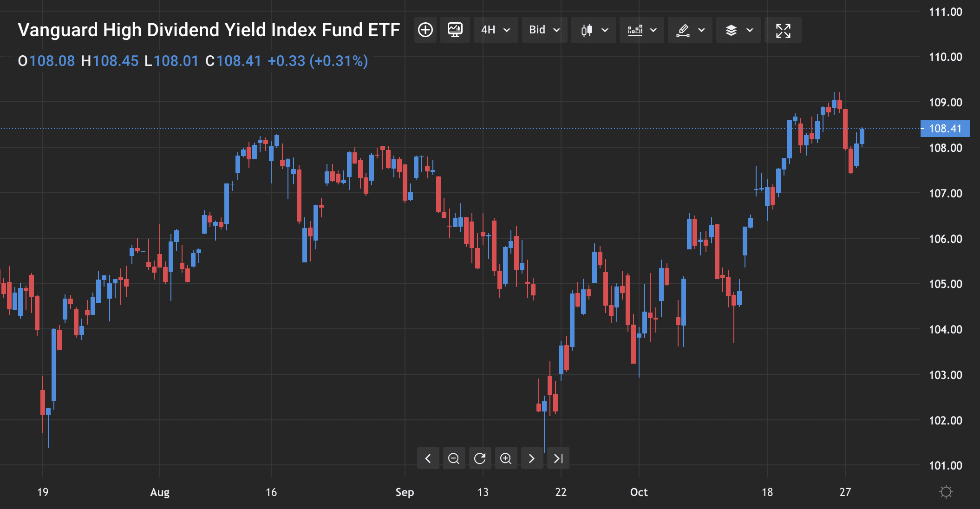Click the Oct date label on time axis
The height and width of the screenshot is (509, 980).
pos(639,492)
